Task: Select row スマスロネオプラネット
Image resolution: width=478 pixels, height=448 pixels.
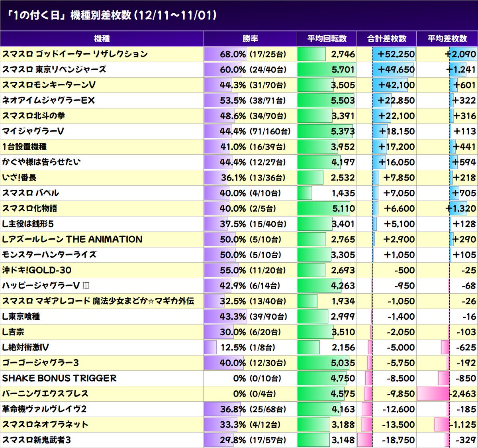Action: tap(239, 425)
